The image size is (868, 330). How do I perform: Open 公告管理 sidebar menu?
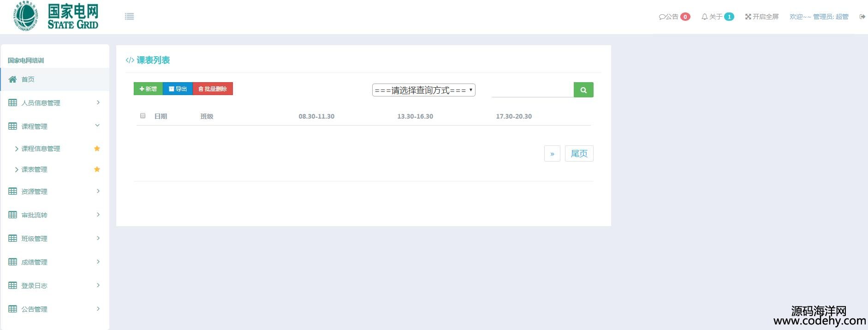click(55, 309)
